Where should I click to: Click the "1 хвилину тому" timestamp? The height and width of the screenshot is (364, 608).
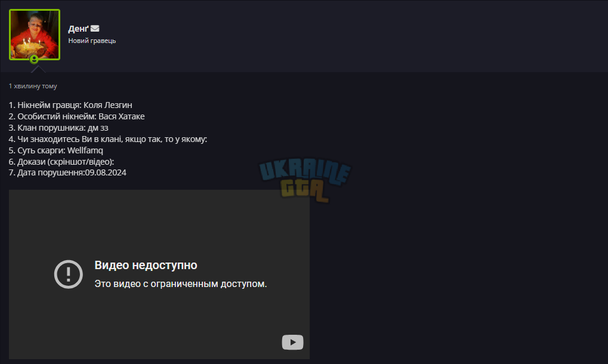[x=33, y=86]
